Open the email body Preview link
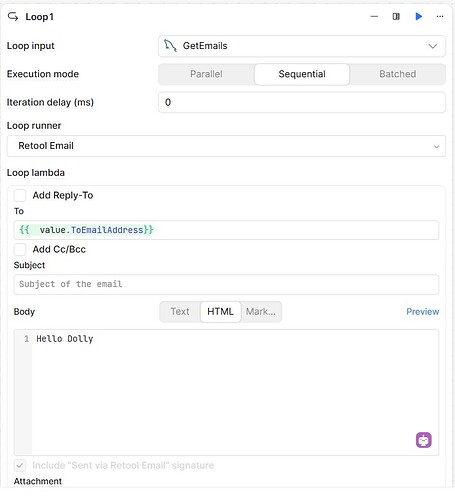 pos(423,312)
